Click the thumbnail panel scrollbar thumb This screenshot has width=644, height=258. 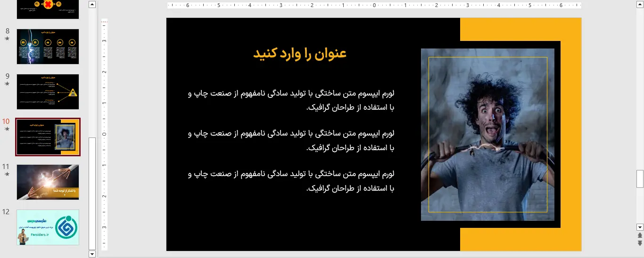pyautogui.click(x=92, y=193)
